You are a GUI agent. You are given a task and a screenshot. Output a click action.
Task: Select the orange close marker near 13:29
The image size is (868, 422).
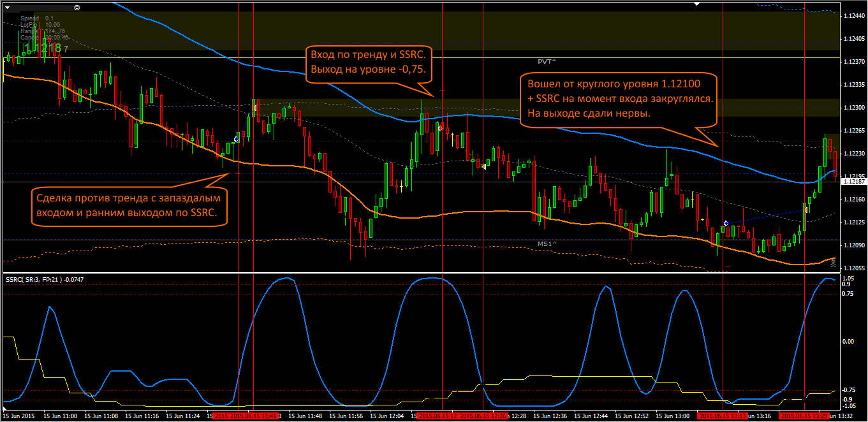click(806, 209)
